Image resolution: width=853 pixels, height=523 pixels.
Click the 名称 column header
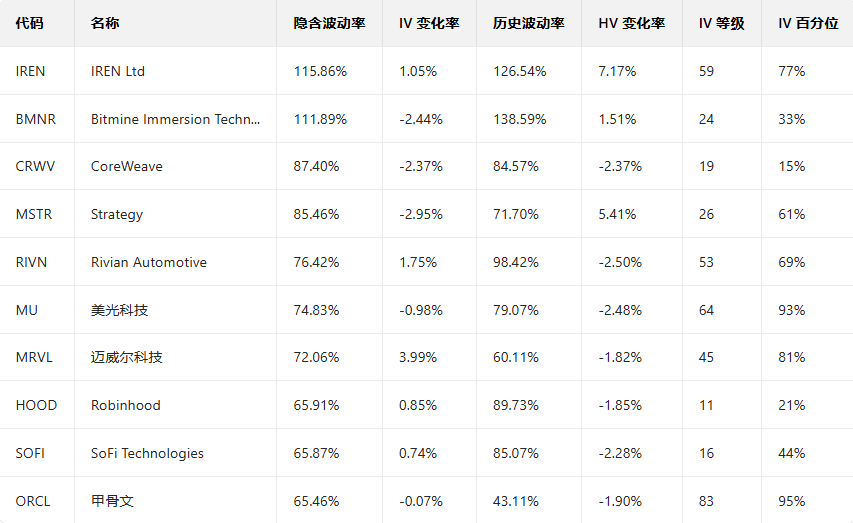click(x=104, y=23)
